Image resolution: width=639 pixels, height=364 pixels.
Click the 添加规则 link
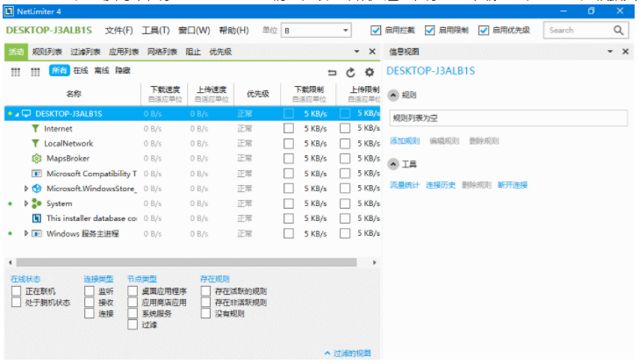click(x=405, y=141)
